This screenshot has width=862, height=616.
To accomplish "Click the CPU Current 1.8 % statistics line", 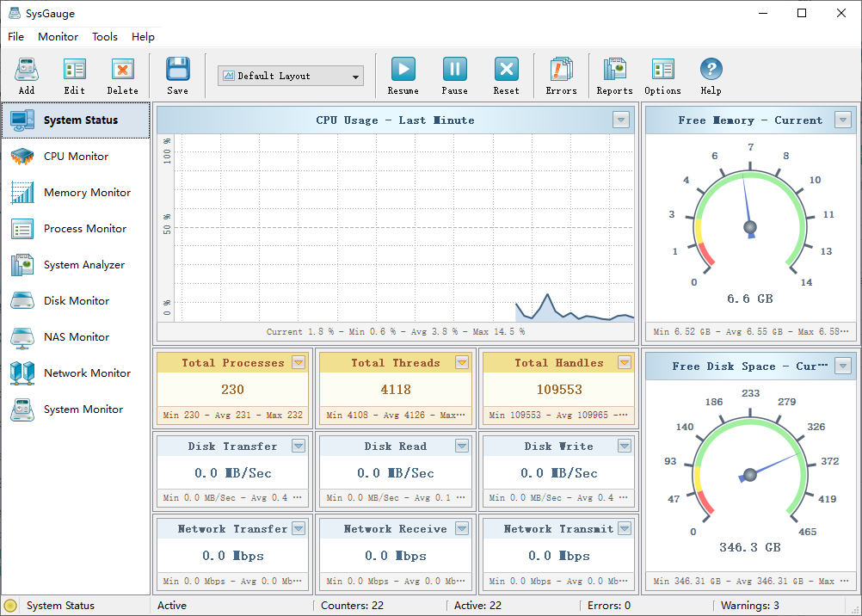I will coord(396,331).
